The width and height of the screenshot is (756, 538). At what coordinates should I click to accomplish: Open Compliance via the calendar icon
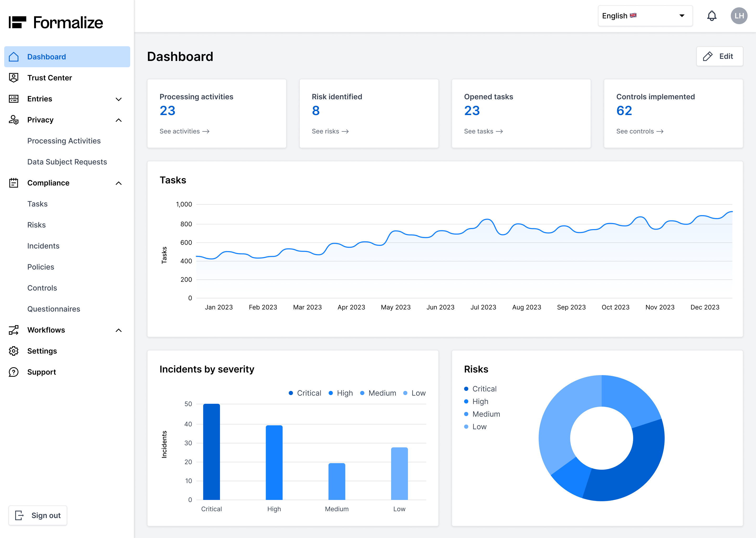point(14,183)
